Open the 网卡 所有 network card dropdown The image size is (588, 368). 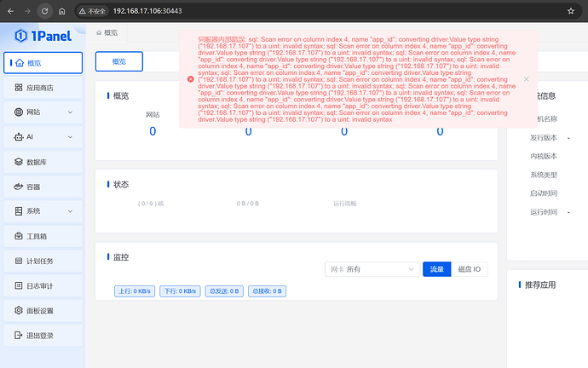click(x=371, y=269)
